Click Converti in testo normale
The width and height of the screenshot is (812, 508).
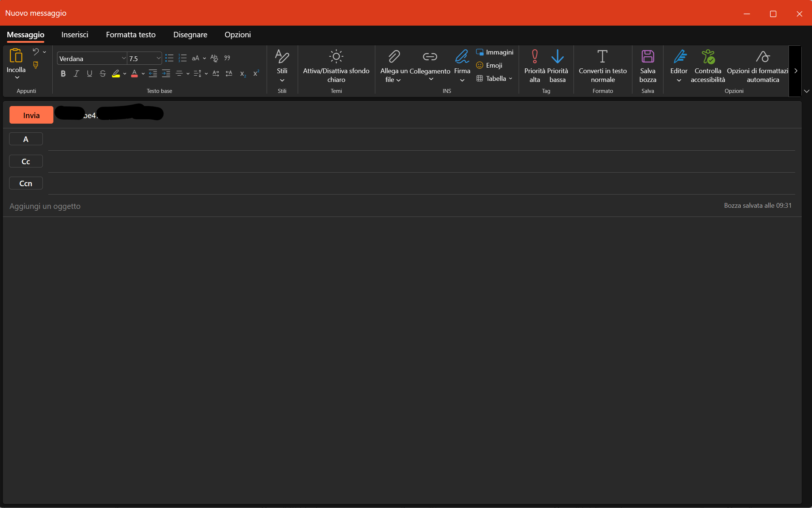pos(602,66)
